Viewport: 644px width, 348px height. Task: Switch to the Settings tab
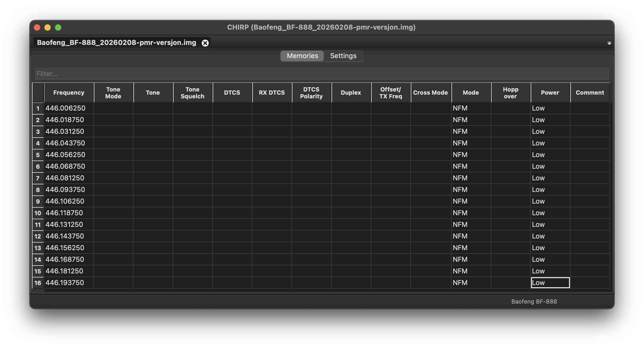tap(343, 56)
